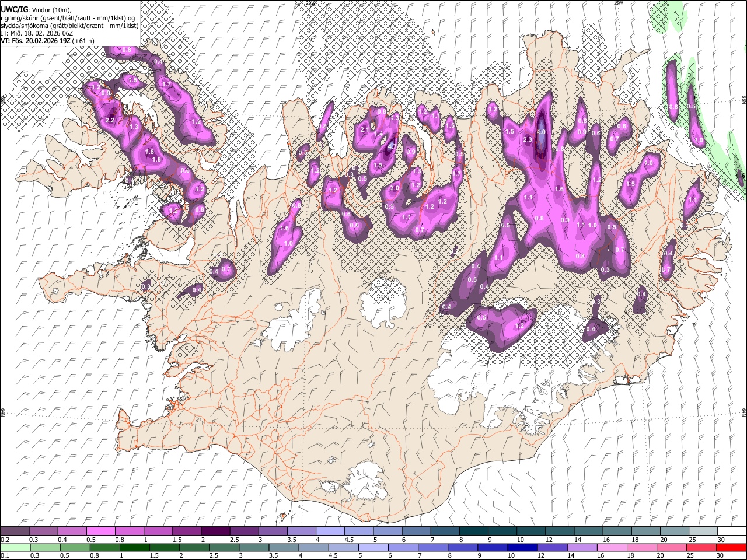Click the '2.2' value in the Westfjords
The height and width of the screenshot is (560, 747).
point(110,120)
